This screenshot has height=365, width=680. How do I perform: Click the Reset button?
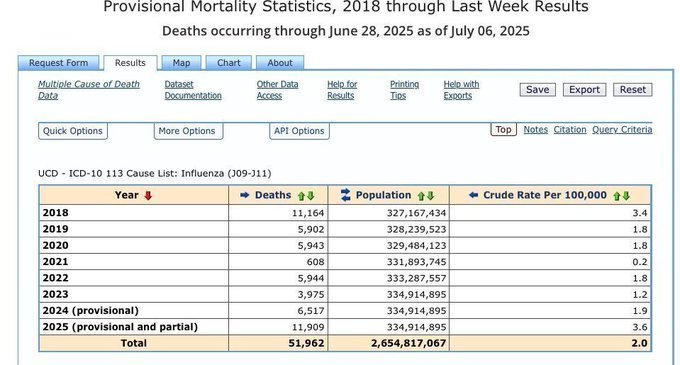point(633,90)
